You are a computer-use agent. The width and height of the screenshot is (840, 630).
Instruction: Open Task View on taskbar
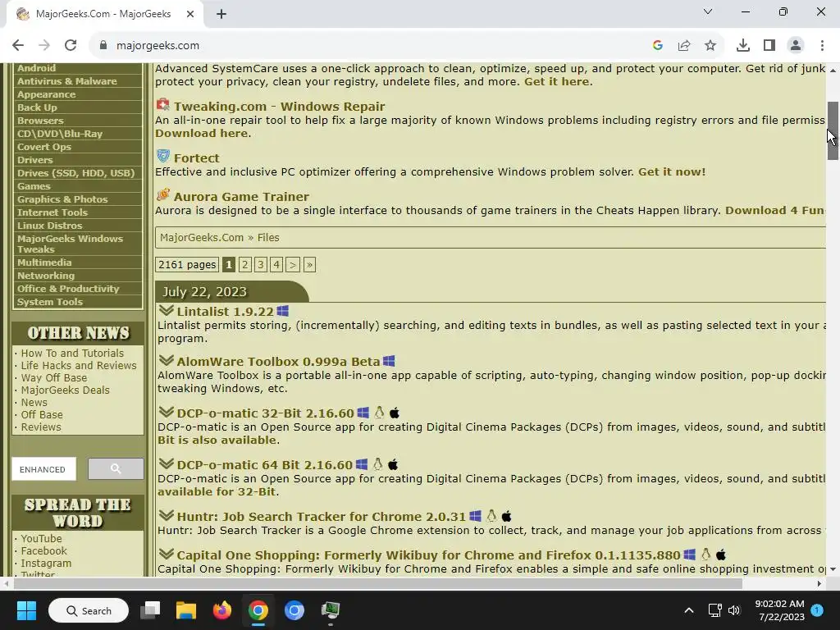coord(150,610)
